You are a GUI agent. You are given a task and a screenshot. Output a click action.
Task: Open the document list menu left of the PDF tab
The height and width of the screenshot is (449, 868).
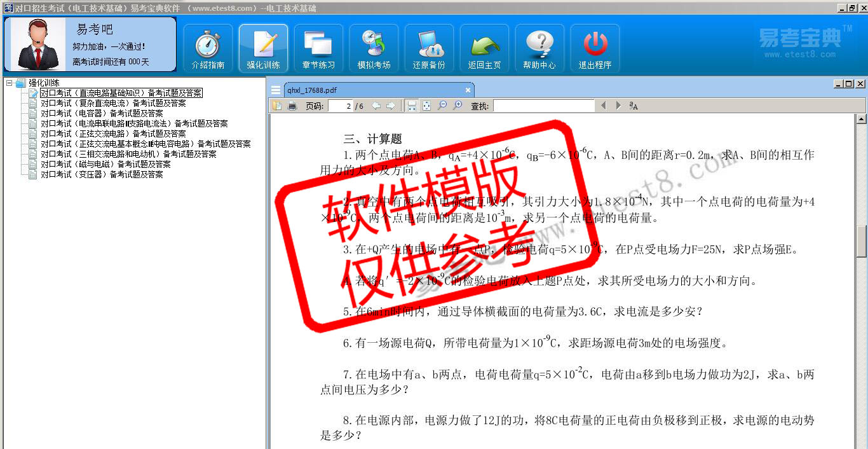click(275, 90)
